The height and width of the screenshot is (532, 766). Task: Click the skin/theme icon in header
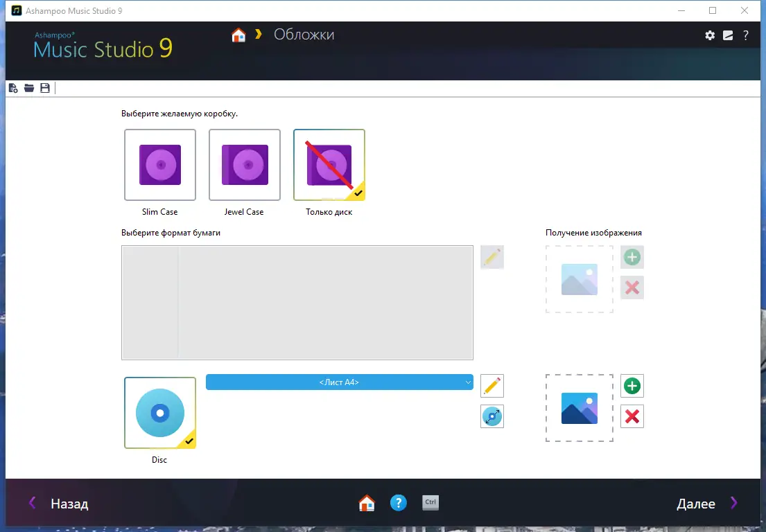coord(728,35)
